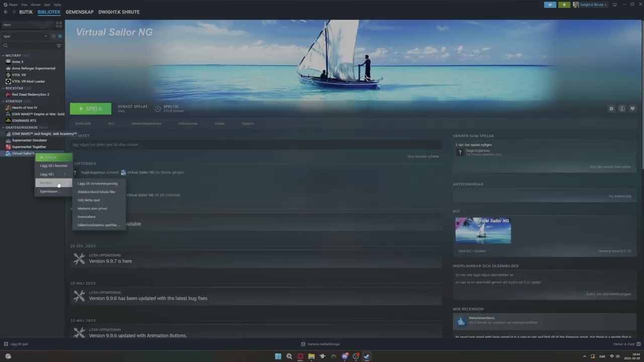Open Opera browser from taskbar
Screen dimensions: 644x362
pos(300,356)
